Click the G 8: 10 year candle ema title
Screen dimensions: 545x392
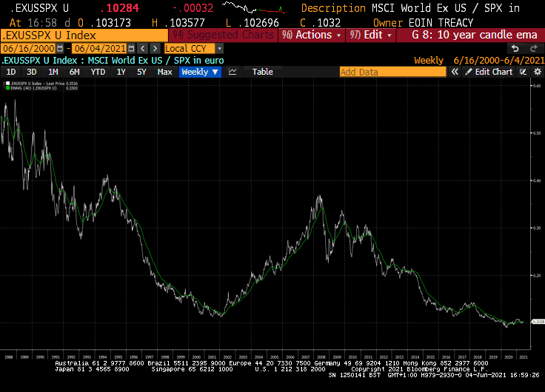(x=475, y=35)
